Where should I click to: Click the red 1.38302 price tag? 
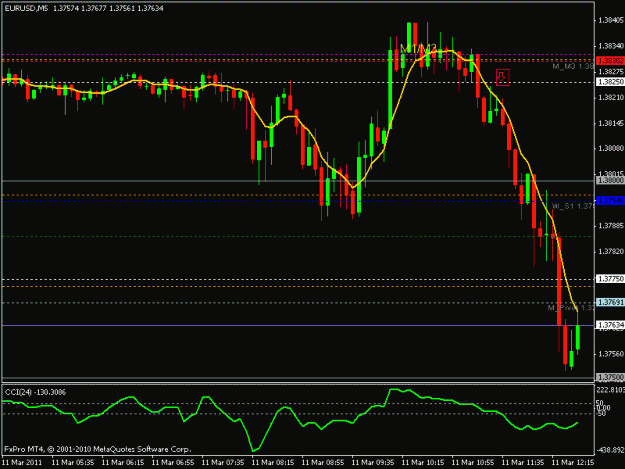pos(610,61)
